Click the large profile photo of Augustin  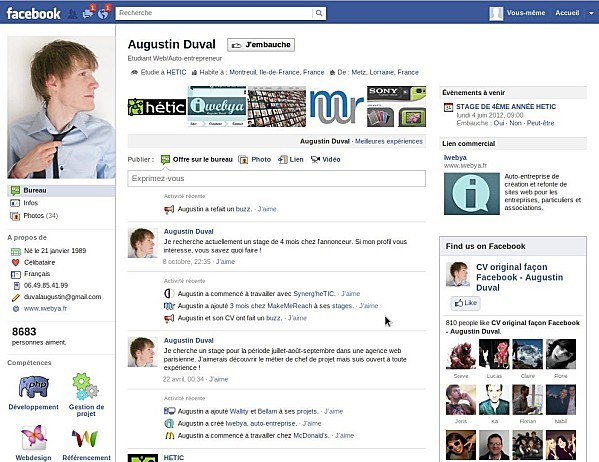tap(61, 107)
